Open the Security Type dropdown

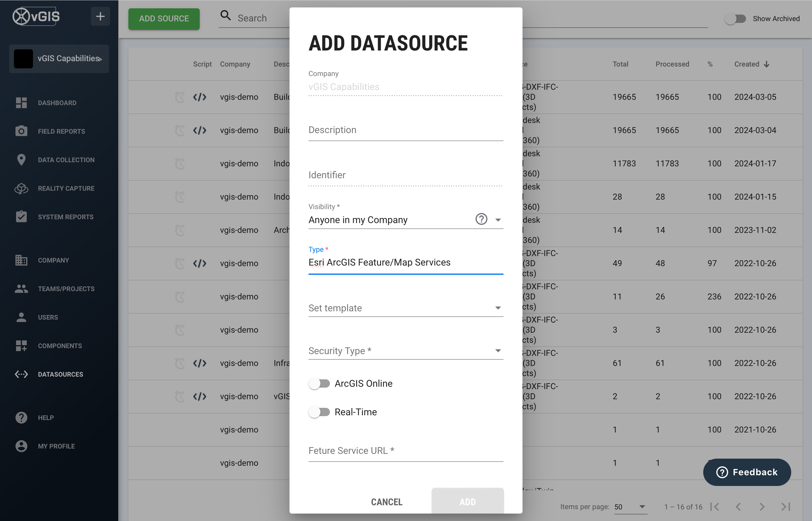coord(405,351)
